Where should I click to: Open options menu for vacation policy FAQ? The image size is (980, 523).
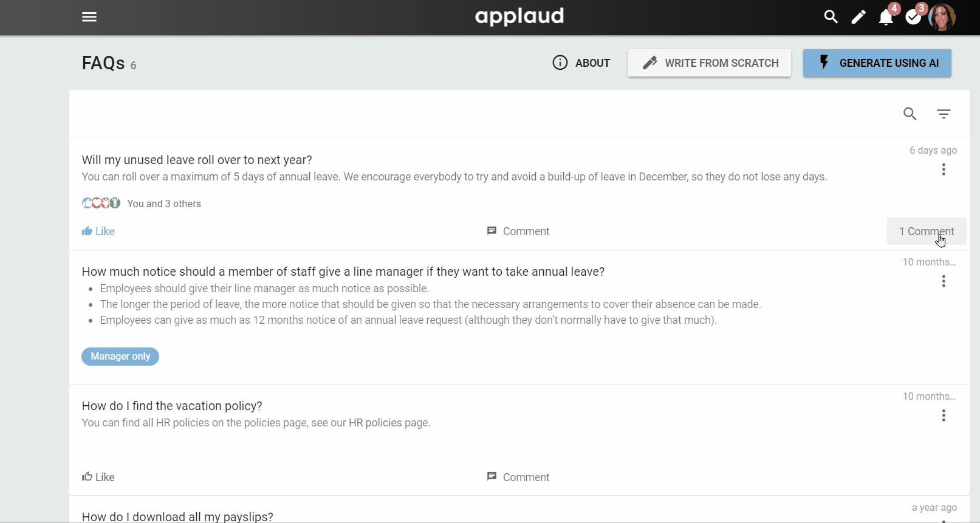944,415
